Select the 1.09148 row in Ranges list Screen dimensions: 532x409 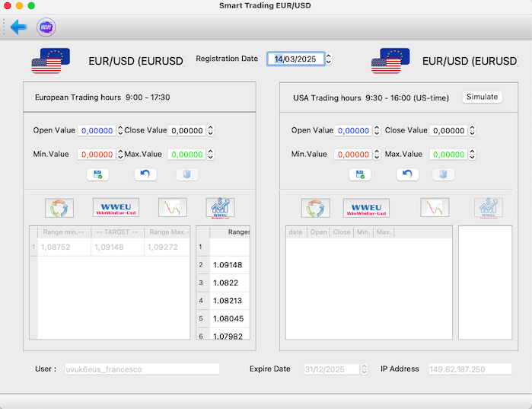point(228,265)
